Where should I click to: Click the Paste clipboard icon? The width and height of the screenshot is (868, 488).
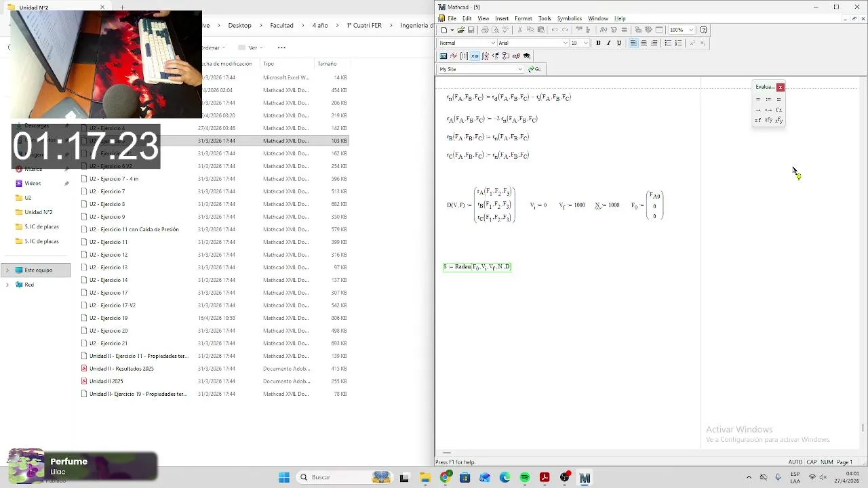pyautogui.click(x=541, y=30)
